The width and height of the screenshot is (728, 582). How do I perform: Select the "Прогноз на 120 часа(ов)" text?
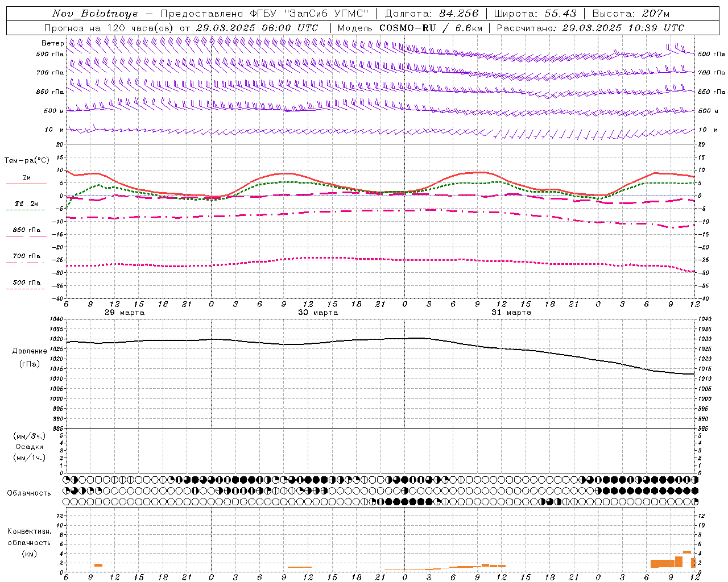109,28
